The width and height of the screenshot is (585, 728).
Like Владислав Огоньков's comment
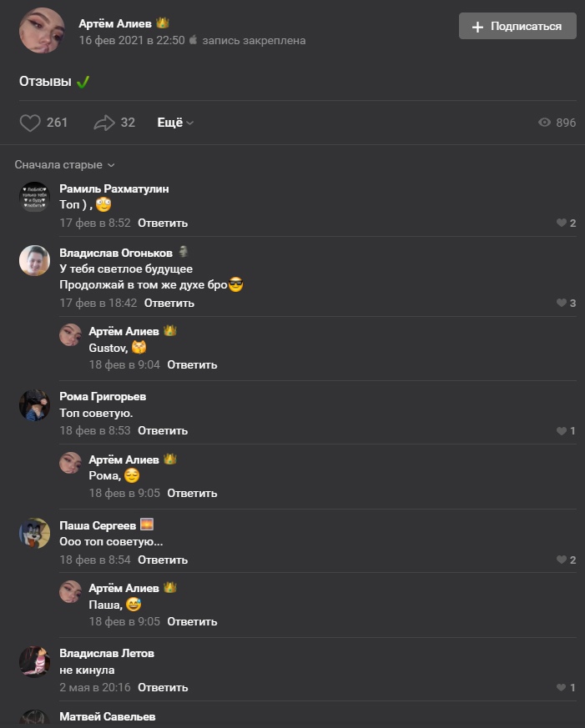pos(561,304)
